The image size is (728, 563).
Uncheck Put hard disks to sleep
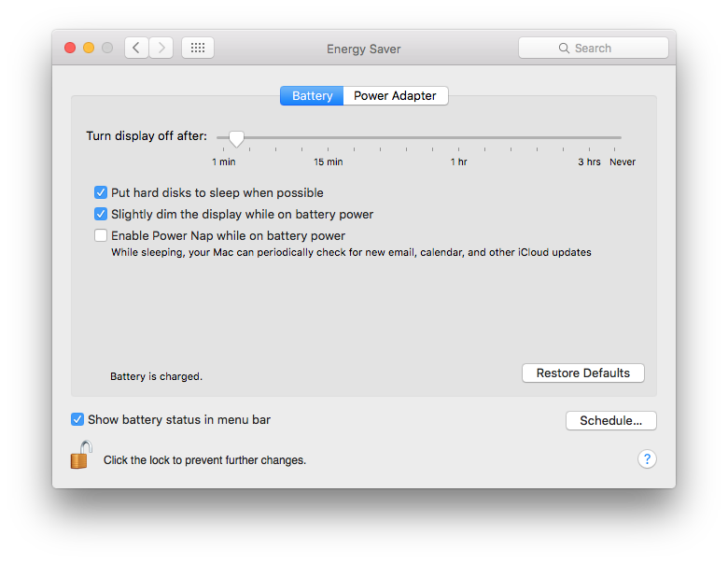pyautogui.click(x=101, y=192)
